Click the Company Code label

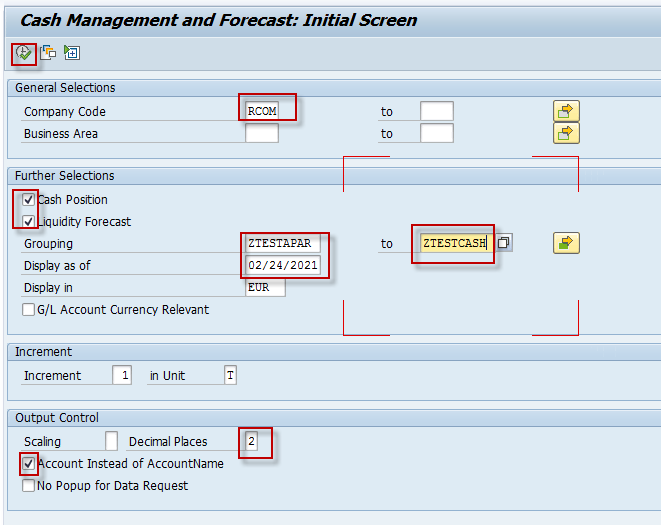tap(65, 111)
